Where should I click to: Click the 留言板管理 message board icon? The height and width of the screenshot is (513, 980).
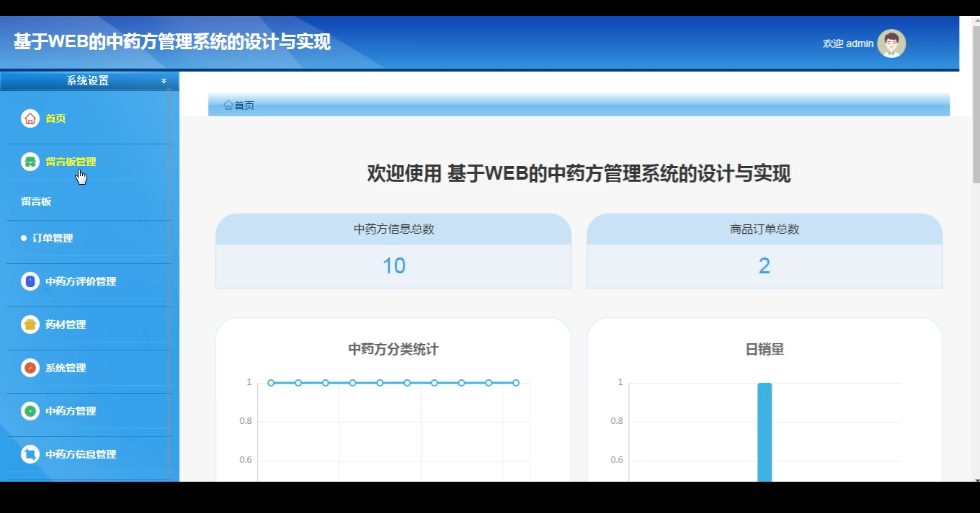30,162
